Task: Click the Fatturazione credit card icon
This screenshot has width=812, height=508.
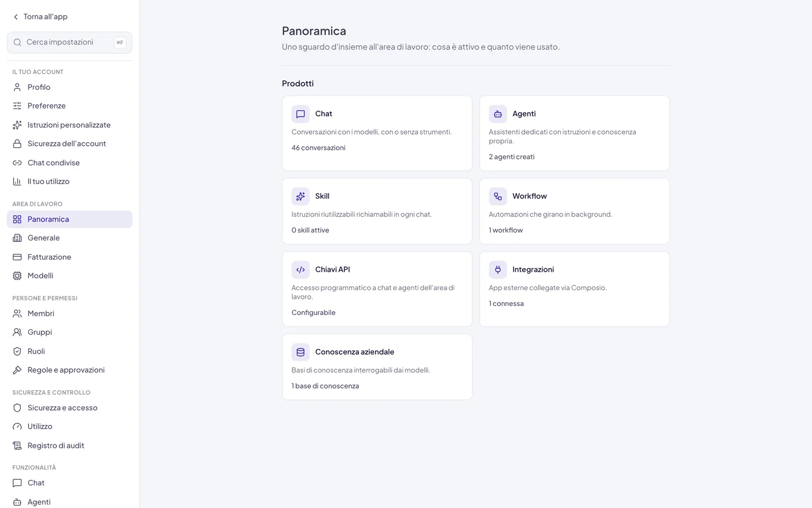Action: pyautogui.click(x=17, y=257)
